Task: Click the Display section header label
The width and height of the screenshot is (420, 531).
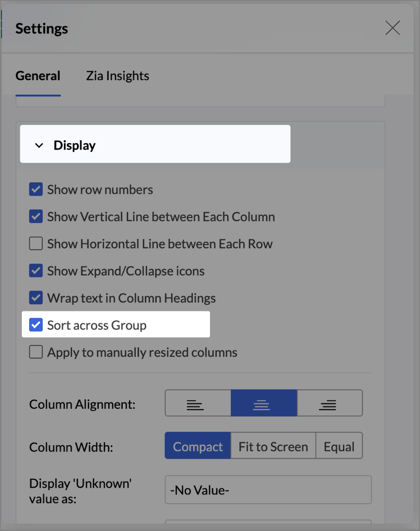Action: [75, 145]
